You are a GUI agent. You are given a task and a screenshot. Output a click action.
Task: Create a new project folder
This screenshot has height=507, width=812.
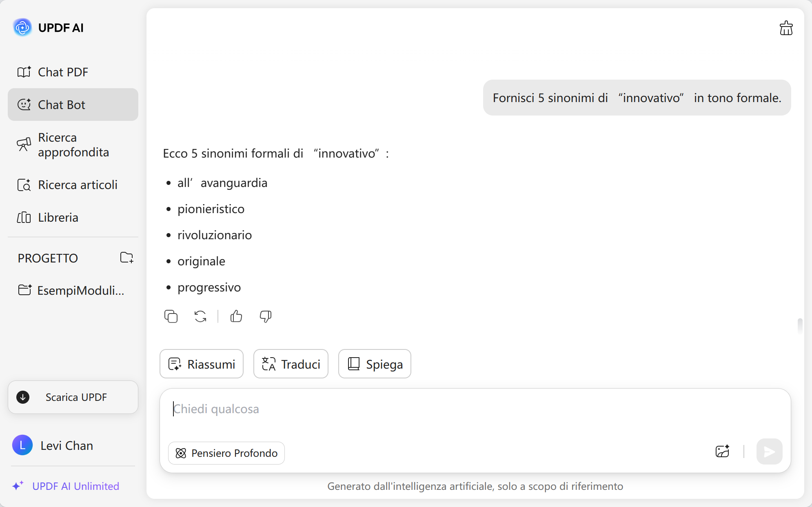point(126,258)
